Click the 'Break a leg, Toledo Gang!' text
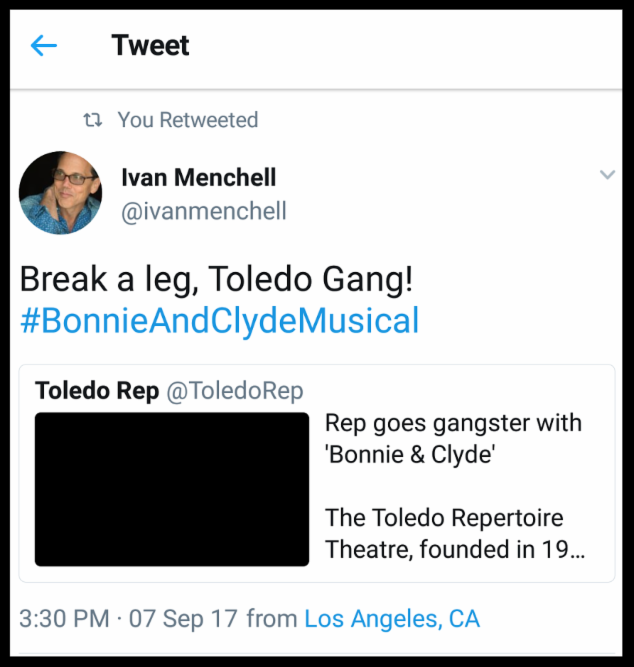Screen dimensions: 634x667 (x=216, y=279)
